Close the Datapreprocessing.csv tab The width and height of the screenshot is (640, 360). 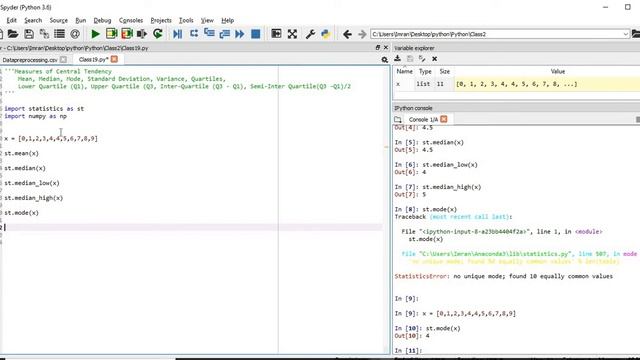point(63,60)
